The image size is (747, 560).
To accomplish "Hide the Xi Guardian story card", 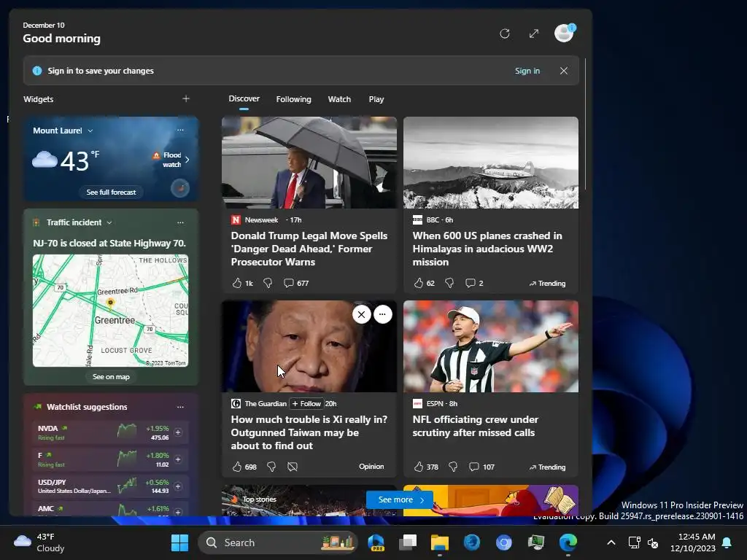I will pos(362,314).
